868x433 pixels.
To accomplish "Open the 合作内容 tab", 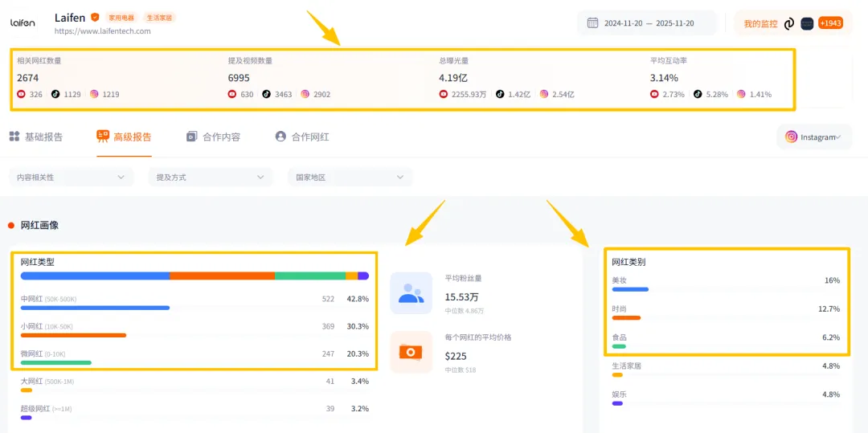I will (213, 137).
